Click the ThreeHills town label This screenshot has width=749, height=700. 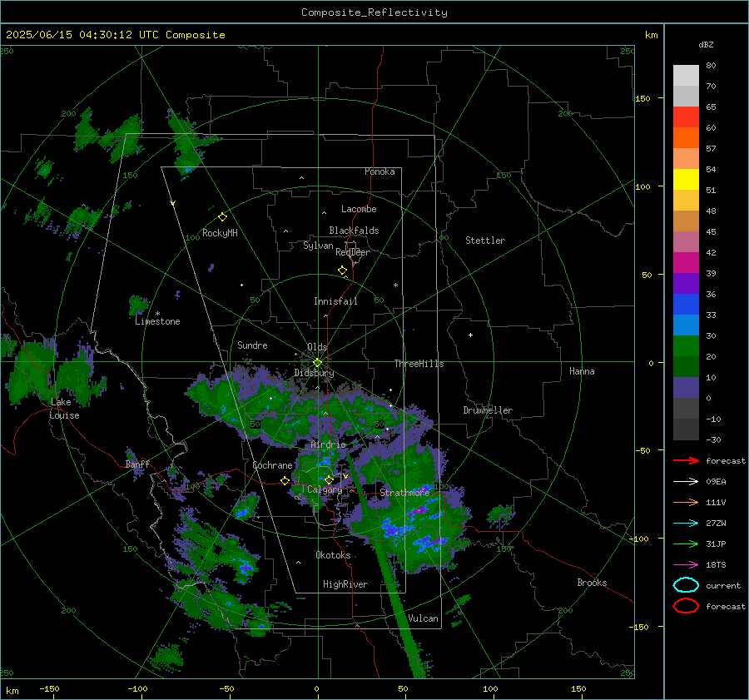419,364
